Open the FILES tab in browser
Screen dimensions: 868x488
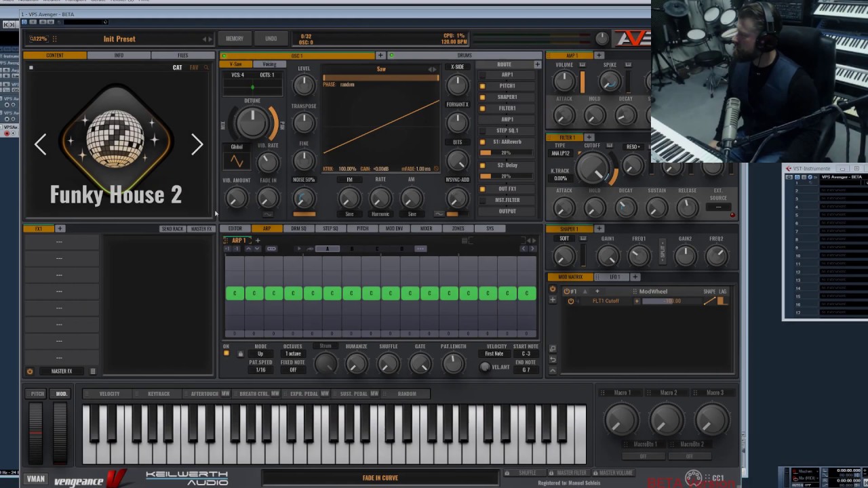pyautogui.click(x=183, y=56)
